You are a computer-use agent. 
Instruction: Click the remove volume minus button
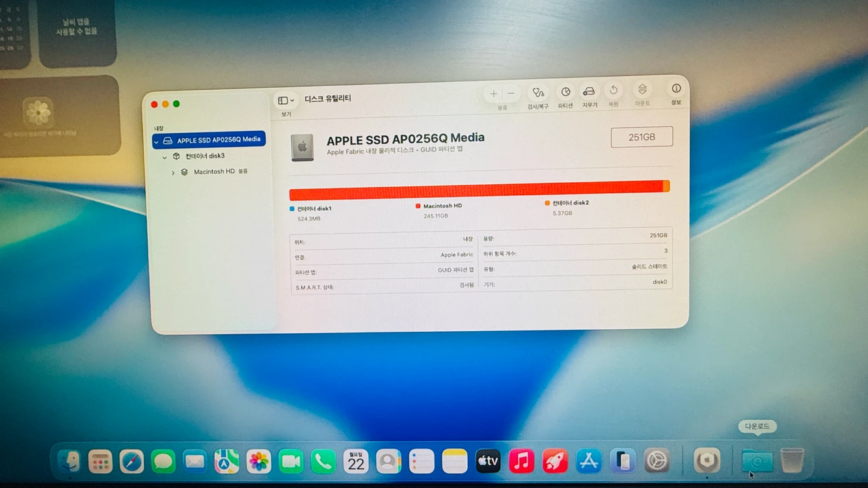click(x=511, y=94)
